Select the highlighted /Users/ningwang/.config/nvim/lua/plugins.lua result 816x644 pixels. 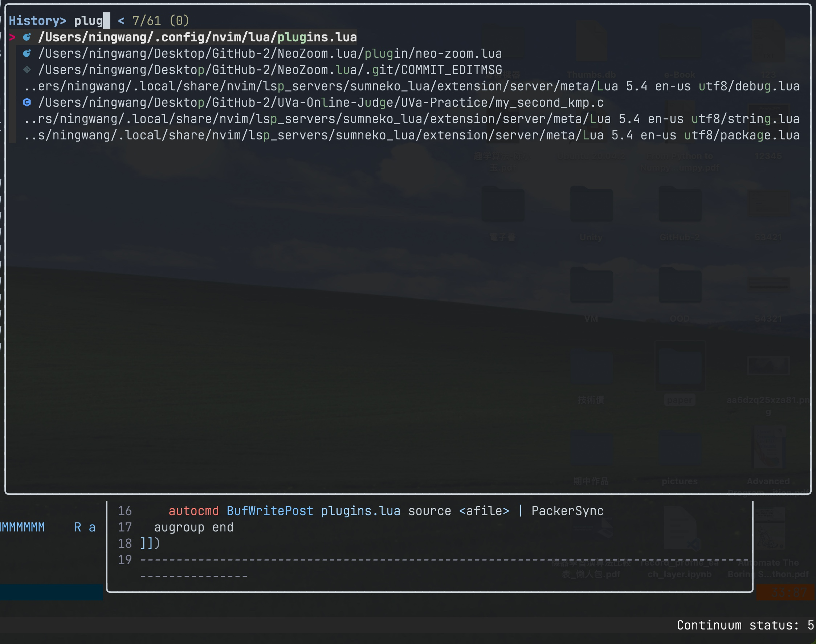(196, 37)
